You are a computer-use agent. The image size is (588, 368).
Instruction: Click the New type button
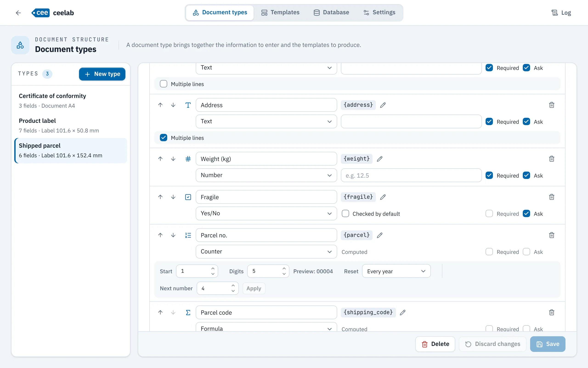click(x=102, y=74)
